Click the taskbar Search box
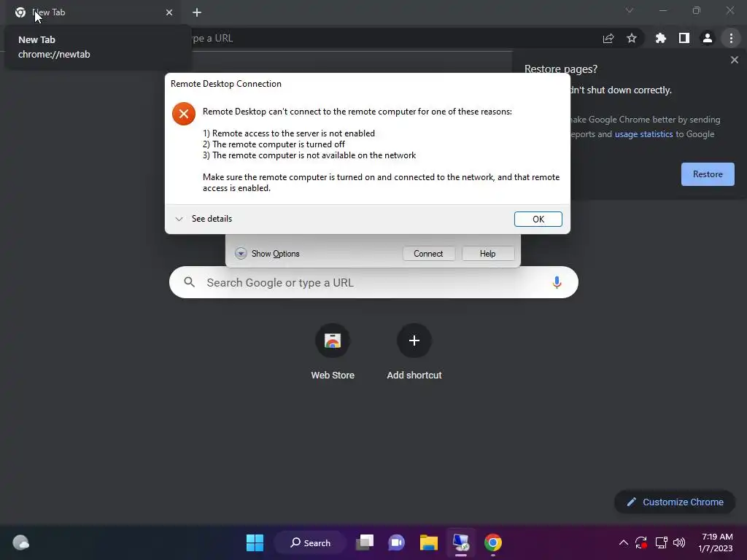 click(310, 542)
